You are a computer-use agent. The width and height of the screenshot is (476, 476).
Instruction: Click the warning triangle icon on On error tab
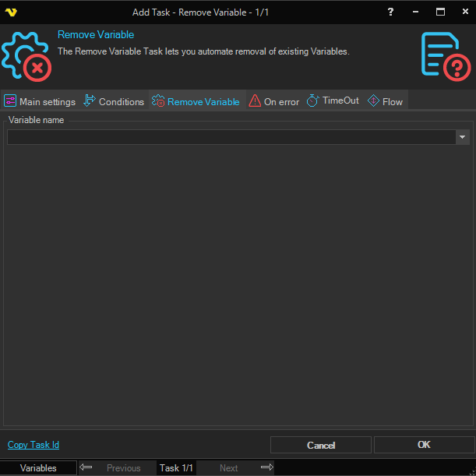(x=255, y=101)
